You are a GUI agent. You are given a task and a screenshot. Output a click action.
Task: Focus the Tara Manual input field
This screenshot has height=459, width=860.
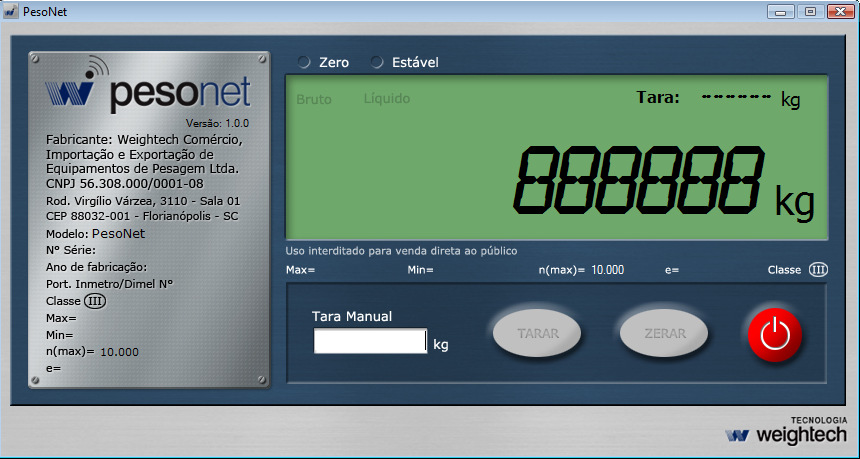point(370,341)
